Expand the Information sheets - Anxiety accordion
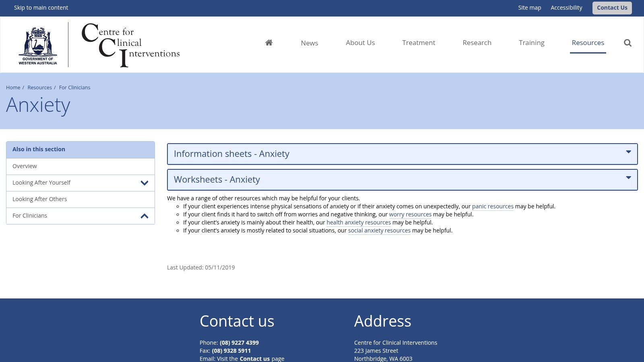This screenshot has width=644, height=362. tap(402, 154)
